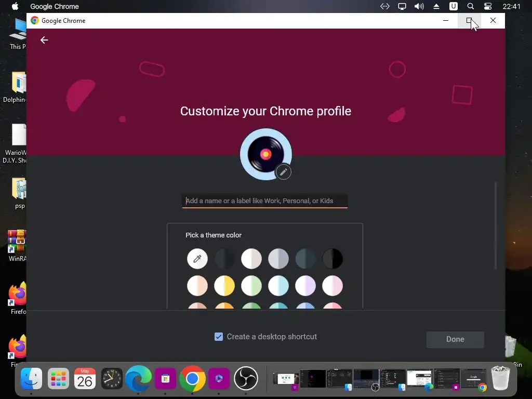The image size is (532, 399).
Task: Click the bracketed arrows icon in menu bar
Action: point(385,6)
